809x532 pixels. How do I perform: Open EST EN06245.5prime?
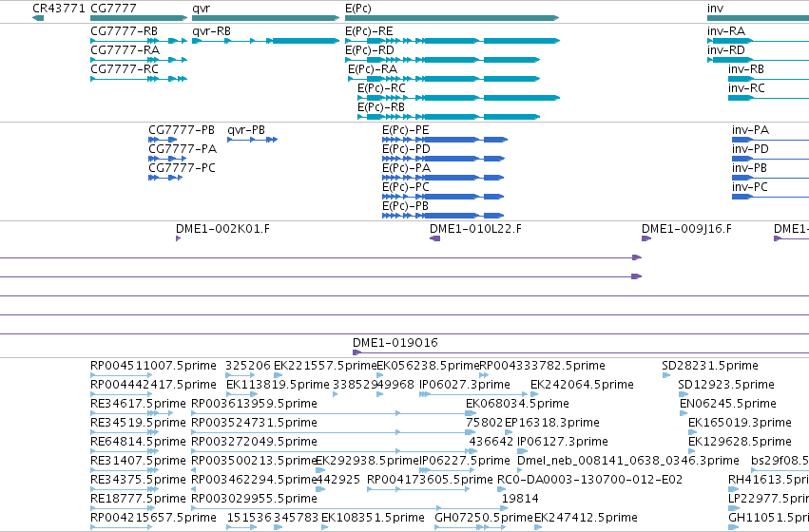click(x=728, y=405)
